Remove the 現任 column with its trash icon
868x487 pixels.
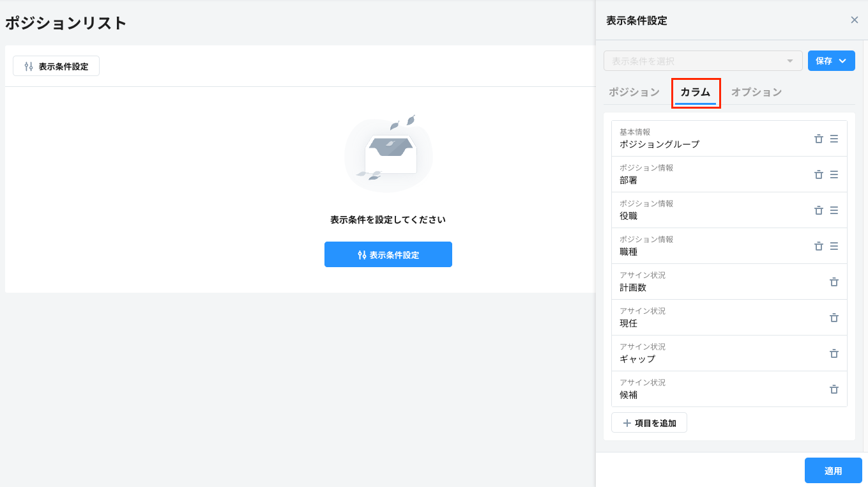point(834,318)
